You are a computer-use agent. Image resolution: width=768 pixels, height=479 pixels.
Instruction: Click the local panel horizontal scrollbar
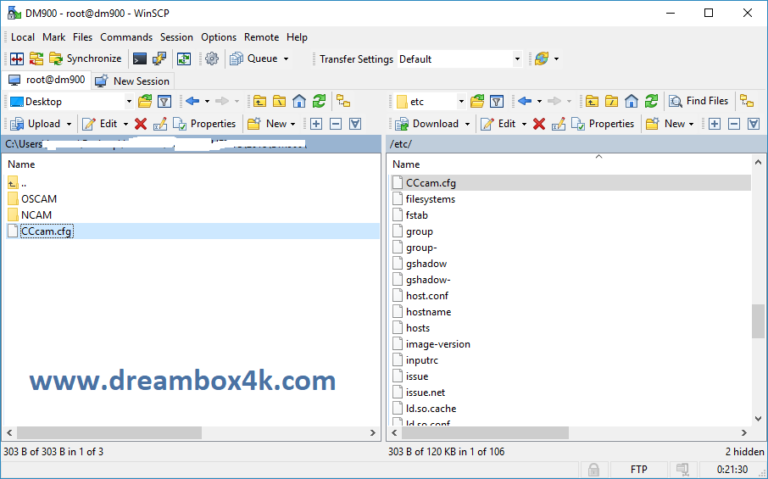pyautogui.click(x=109, y=433)
